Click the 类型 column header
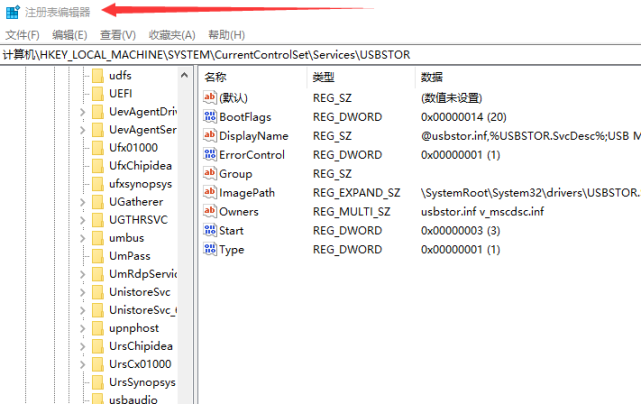The height and width of the screenshot is (404, 641). coord(323,77)
